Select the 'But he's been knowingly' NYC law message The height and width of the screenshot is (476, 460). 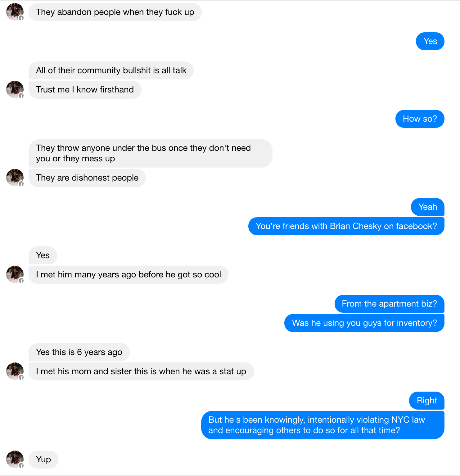(x=322, y=425)
